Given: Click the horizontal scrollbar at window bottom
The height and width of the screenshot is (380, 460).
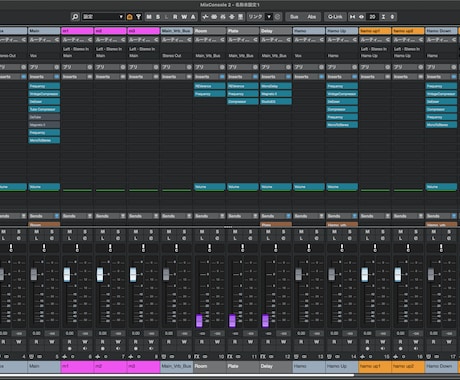Looking at the screenshot, I should pos(177,375).
